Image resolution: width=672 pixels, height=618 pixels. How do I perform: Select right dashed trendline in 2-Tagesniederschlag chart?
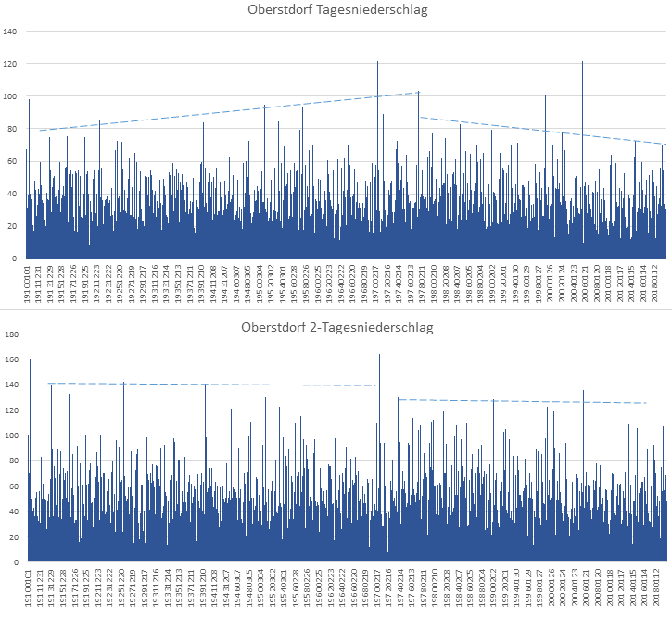[519, 401]
